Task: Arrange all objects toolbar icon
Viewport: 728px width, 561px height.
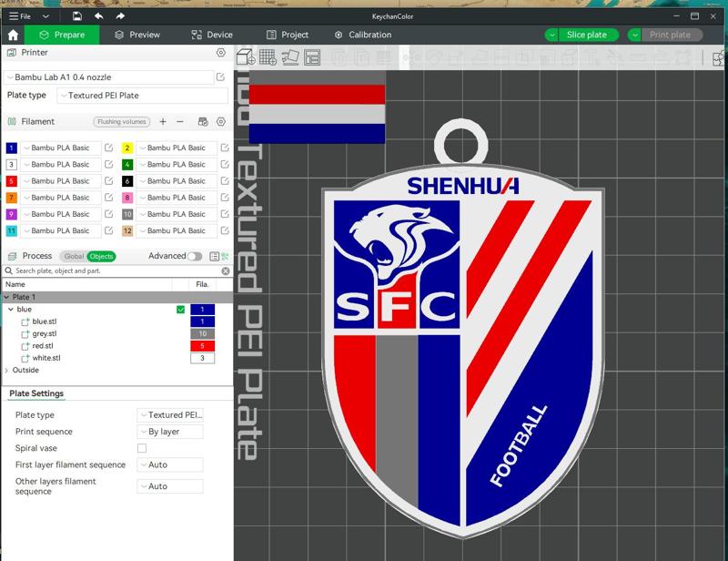Action: (312, 57)
